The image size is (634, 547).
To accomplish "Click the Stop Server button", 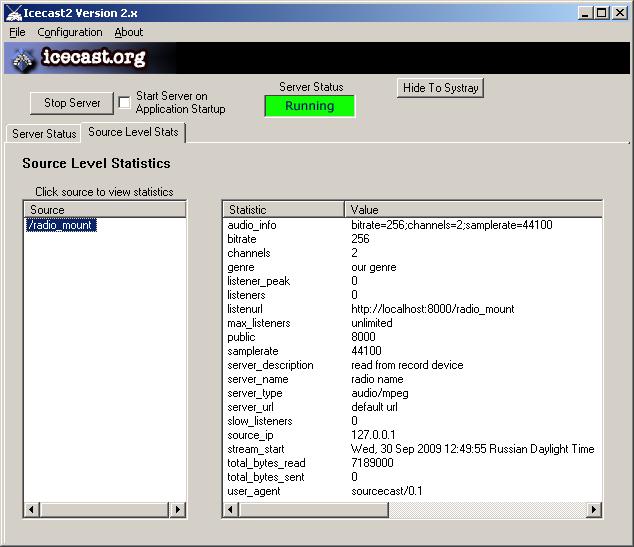I will coord(72,103).
